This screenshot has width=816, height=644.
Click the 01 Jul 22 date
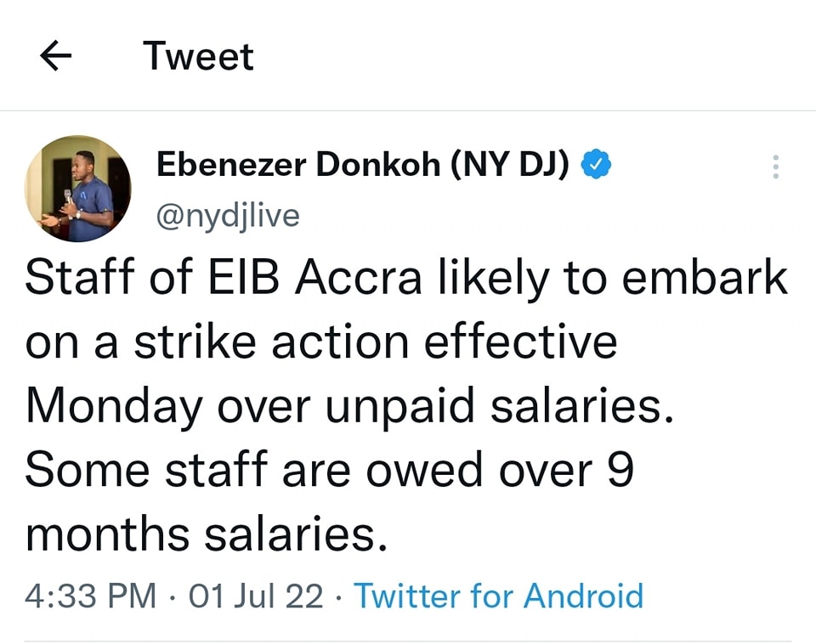click(x=256, y=596)
